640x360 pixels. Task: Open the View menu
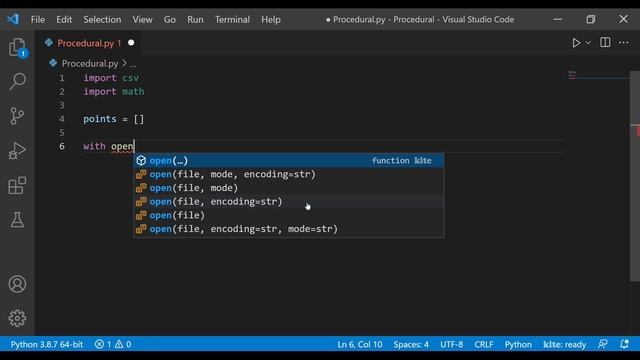click(x=142, y=20)
